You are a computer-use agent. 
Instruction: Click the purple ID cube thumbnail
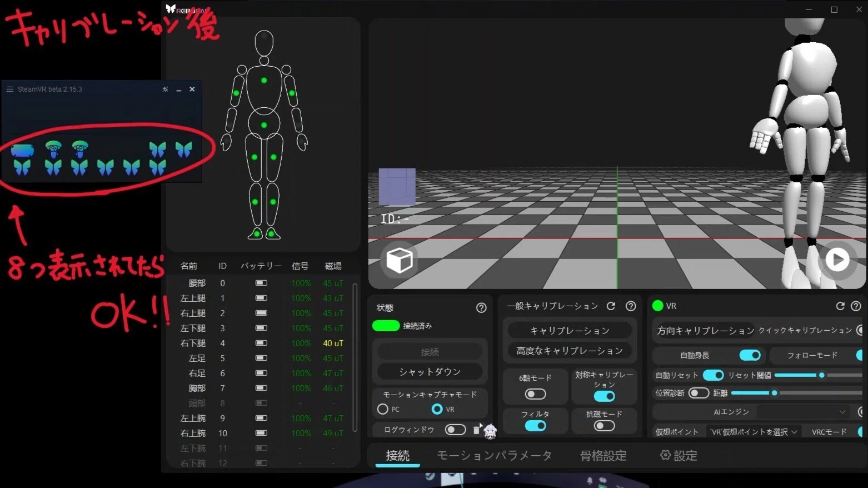[x=397, y=187]
